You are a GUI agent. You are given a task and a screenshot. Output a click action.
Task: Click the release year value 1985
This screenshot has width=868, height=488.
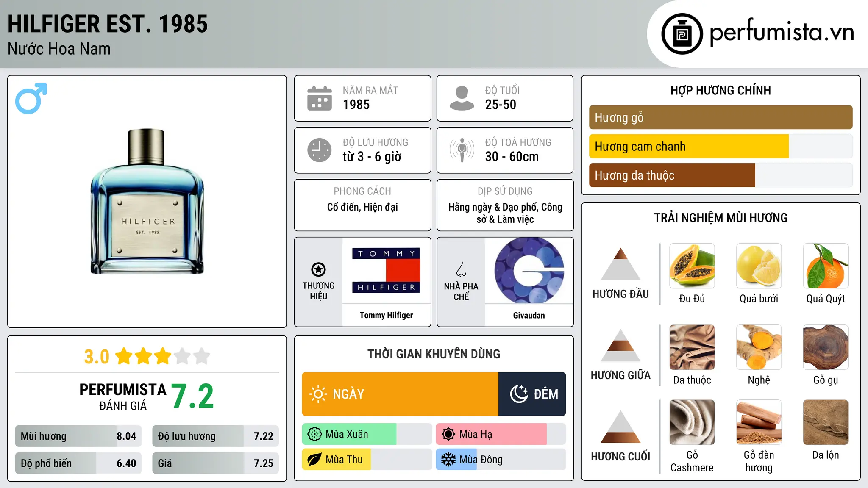[356, 105]
